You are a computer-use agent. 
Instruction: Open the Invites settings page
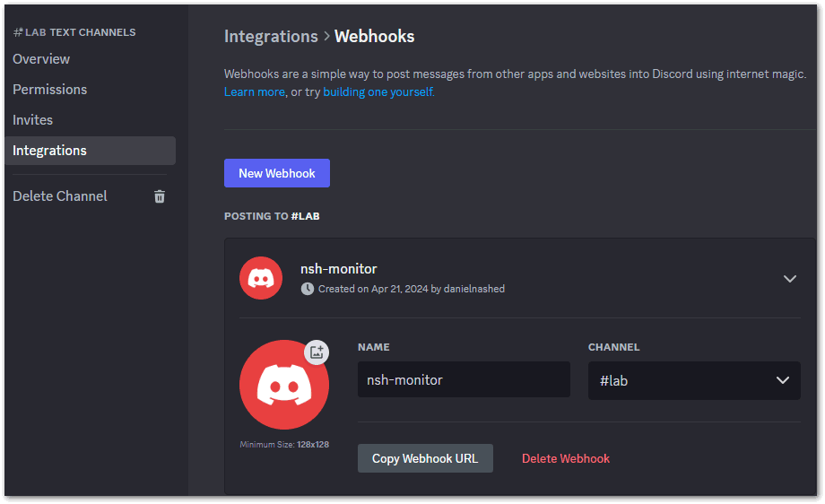[32, 120]
